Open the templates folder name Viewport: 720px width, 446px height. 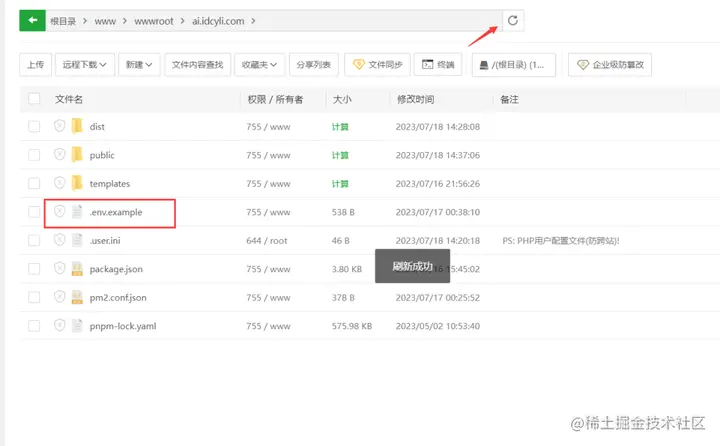[110, 184]
